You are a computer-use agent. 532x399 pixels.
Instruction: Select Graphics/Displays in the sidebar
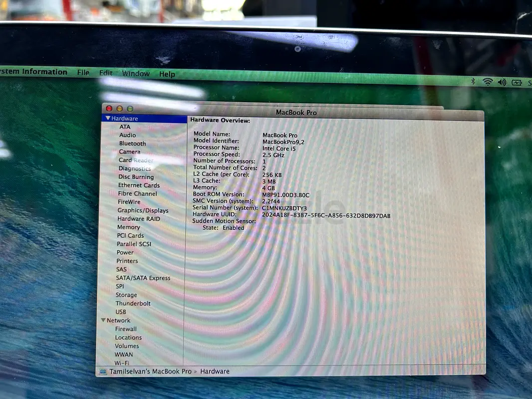pyautogui.click(x=143, y=210)
